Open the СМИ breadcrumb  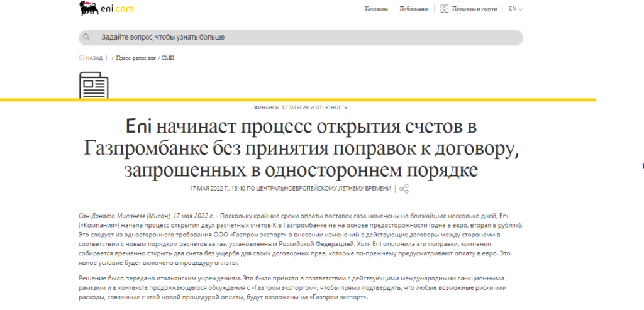(x=168, y=58)
